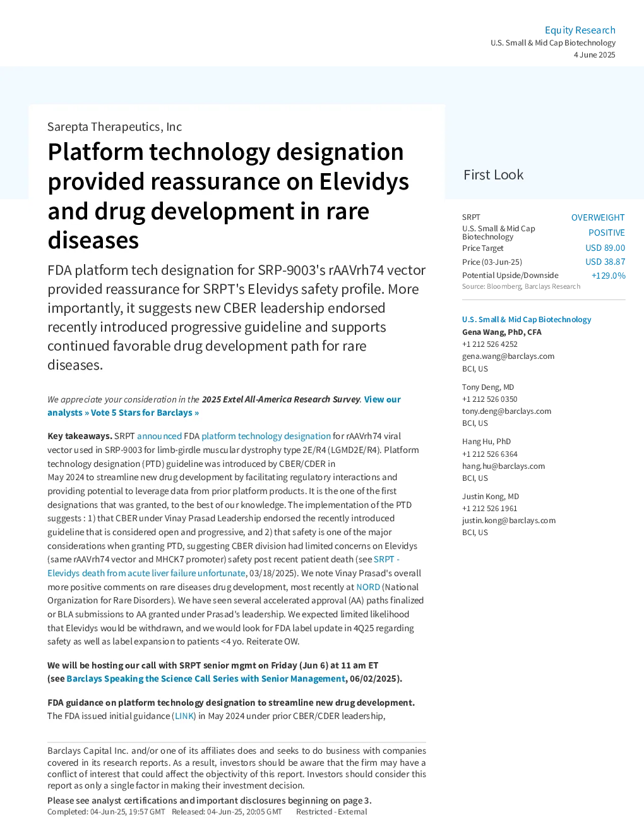
Task: Click analyst name 'Tony Deng, MD'
Action: coord(488,387)
